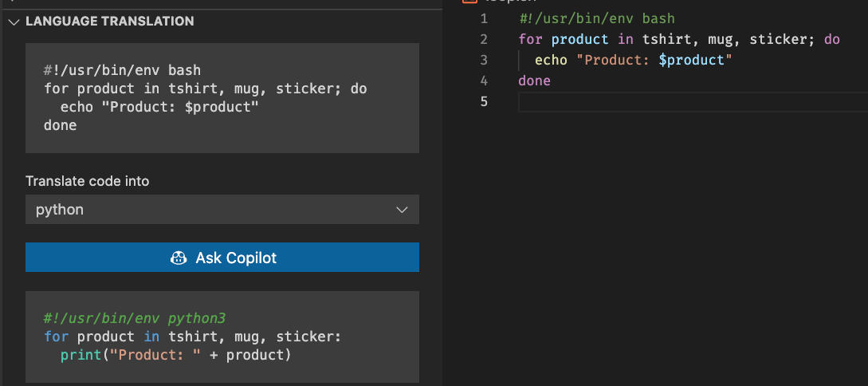Click the echo "Product: $product" editor line
The image size is (868, 386).
634,60
